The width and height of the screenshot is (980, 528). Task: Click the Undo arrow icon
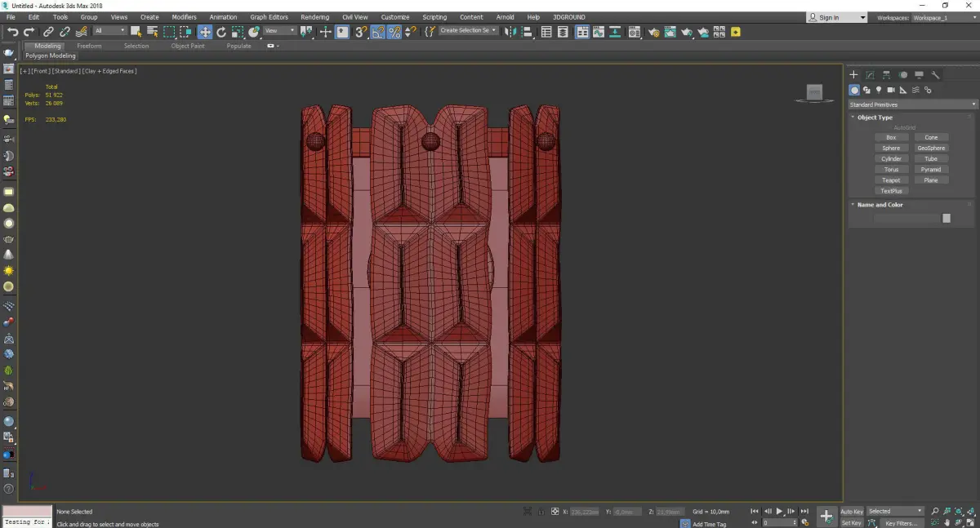pyautogui.click(x=12, y=32)
